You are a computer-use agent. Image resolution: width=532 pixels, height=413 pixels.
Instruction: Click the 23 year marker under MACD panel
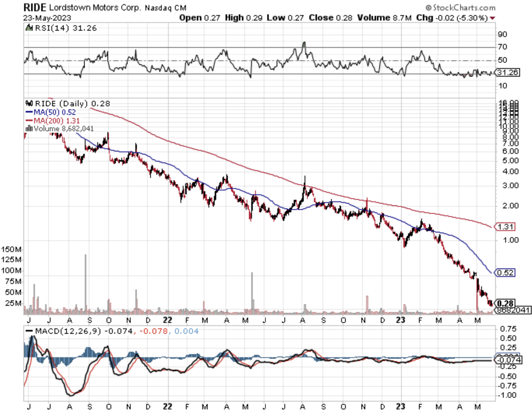(400, 407)
